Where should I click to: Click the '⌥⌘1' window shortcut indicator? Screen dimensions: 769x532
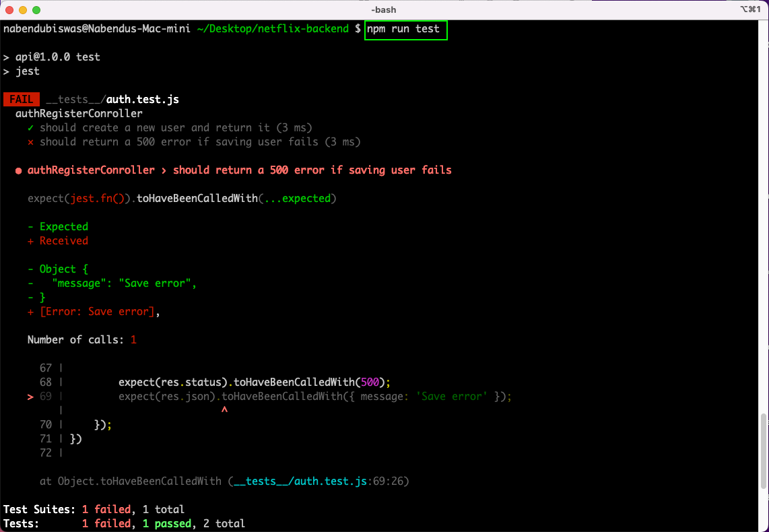click(750, 9)
